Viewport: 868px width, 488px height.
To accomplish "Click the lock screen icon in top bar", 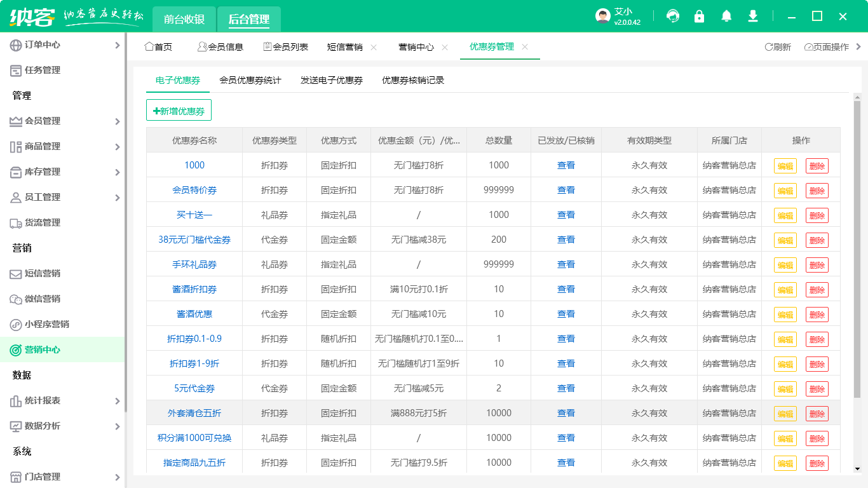I will coord(700,16).
